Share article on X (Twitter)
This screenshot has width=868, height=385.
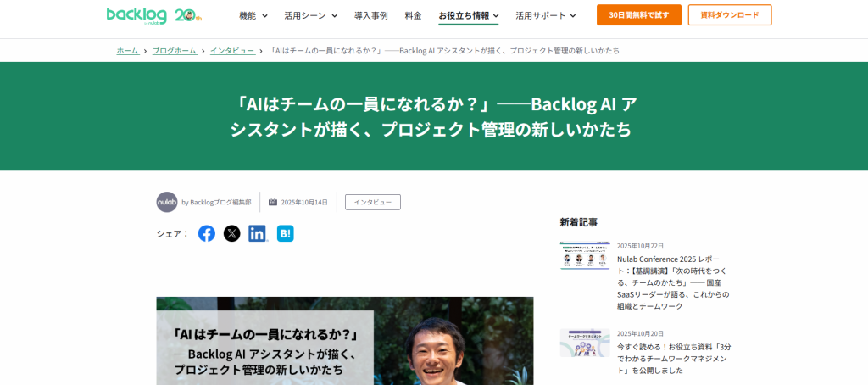pyautogui.click(x=232, y=233)
